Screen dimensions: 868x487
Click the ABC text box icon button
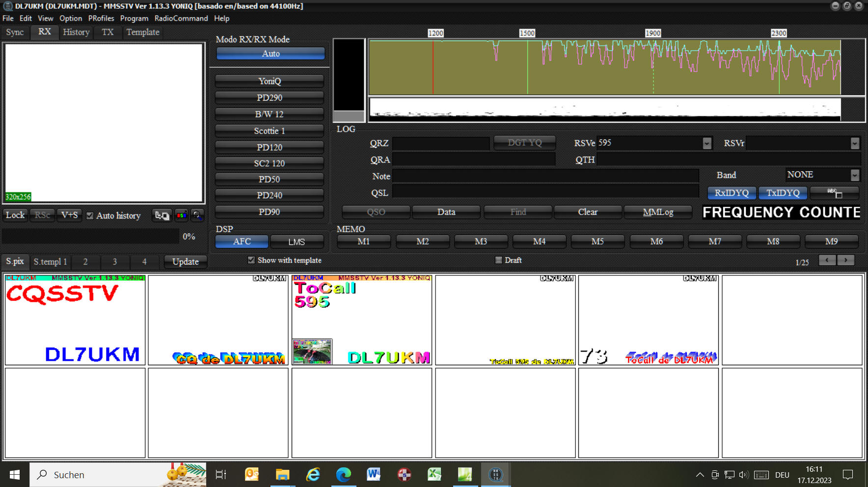(834, 193)
